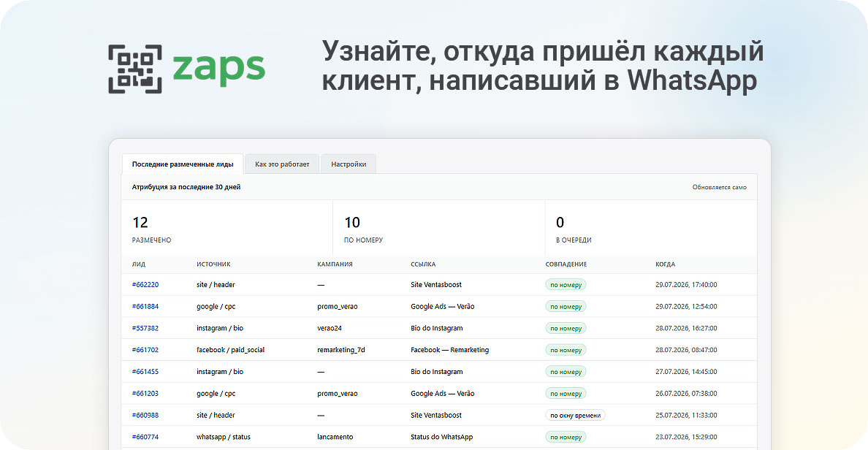This screenshot has height=450, width=868.
Task: Click the по номеру badge for #660774
Action: point(566,437)
